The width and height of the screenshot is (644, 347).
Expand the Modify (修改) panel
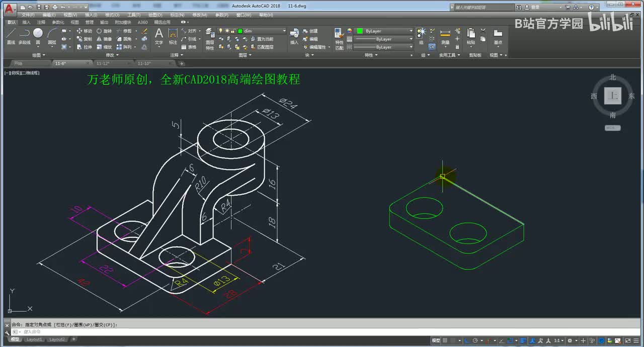click(112, 55)
